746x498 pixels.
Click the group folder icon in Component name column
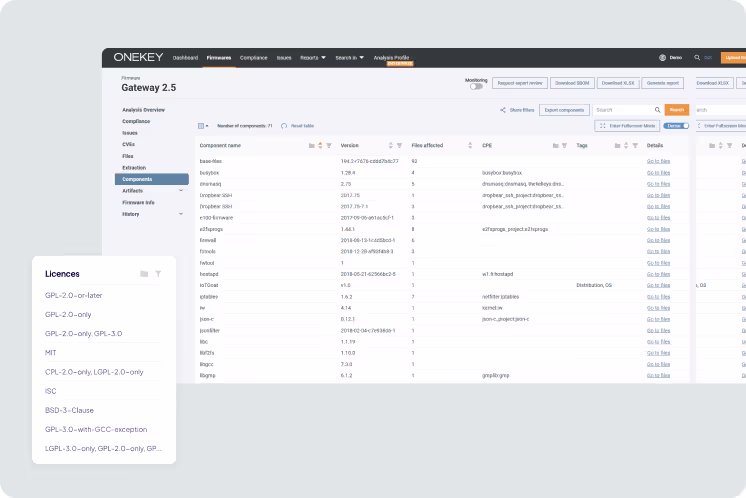(x=311, y=145)
